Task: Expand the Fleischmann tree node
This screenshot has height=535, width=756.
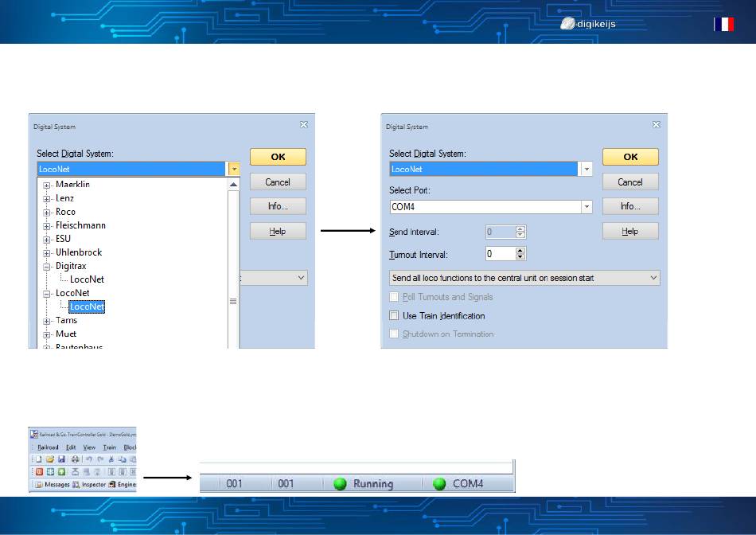Action: [47, 226]
